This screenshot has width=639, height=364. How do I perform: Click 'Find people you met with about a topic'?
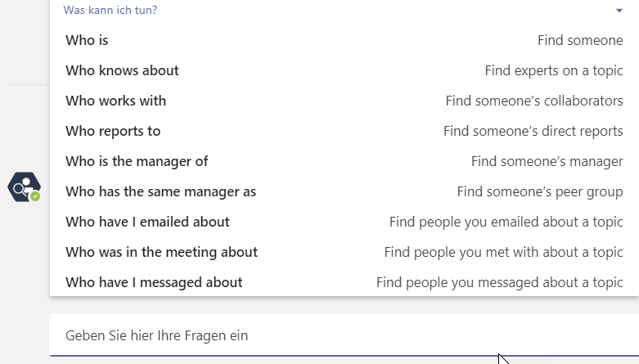pyautogui.click(x=504, y=252)
